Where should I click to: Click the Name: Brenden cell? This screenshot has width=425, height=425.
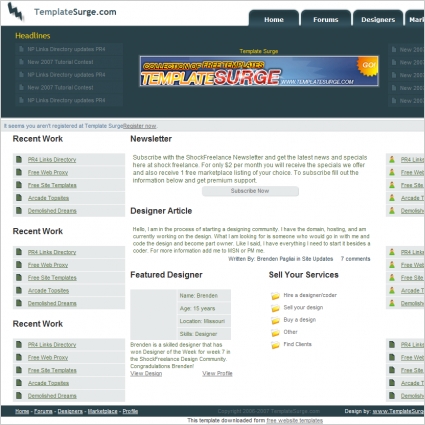tap(204, 295)
